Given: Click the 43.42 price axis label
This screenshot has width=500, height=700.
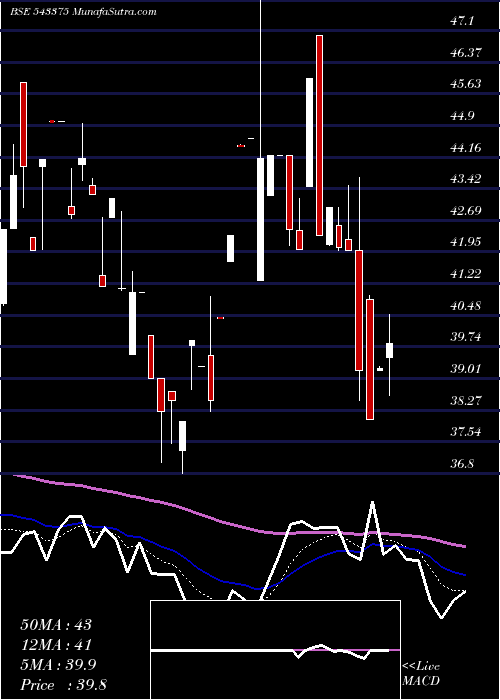Looking at the screenshot, I should point(466,179).
